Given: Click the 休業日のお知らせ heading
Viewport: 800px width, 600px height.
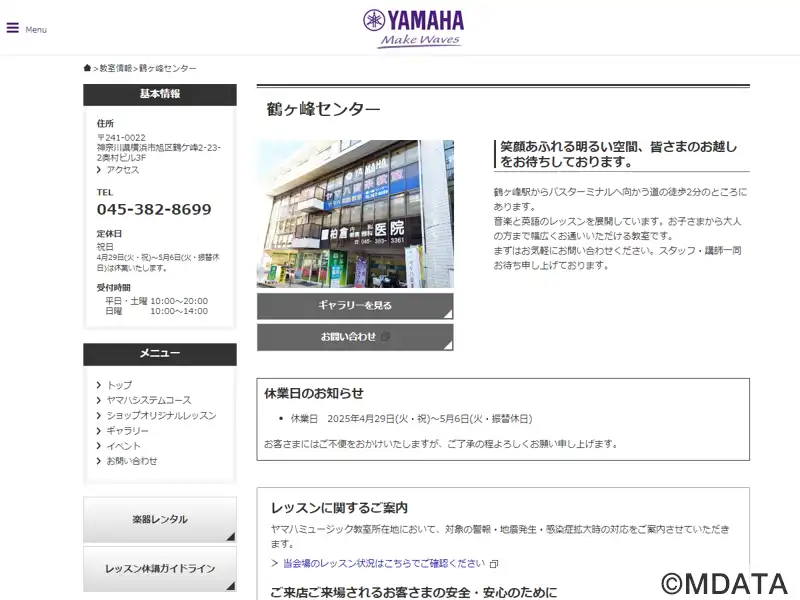Looking at the screenshot, I should pyautogui.click(x=314, y=393).
